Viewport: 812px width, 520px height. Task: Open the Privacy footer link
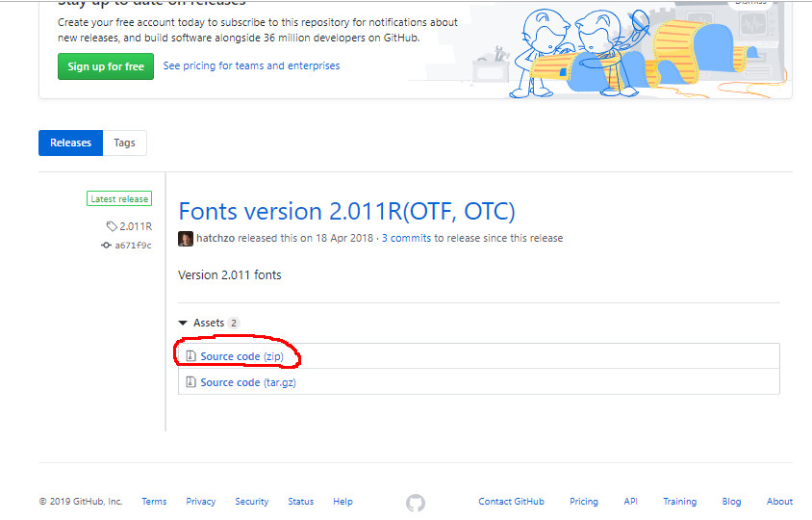[200, 502]
